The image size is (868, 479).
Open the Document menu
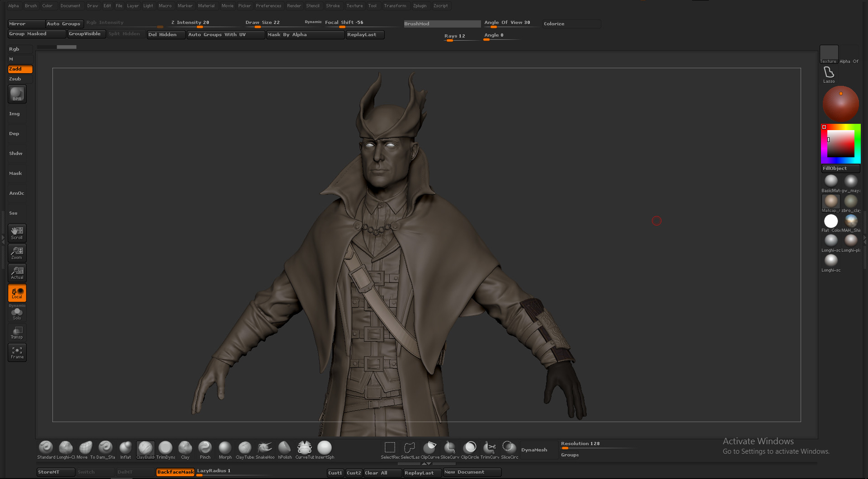(70, 6)
